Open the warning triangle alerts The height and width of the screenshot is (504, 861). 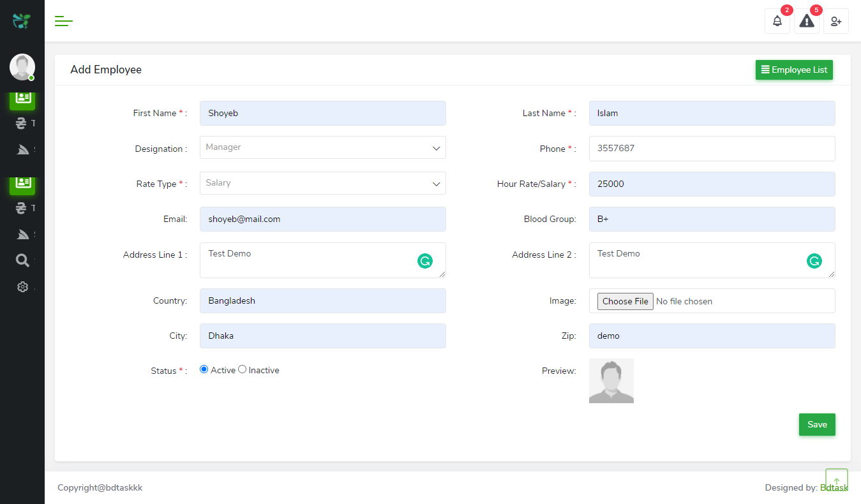pos(807,21)
